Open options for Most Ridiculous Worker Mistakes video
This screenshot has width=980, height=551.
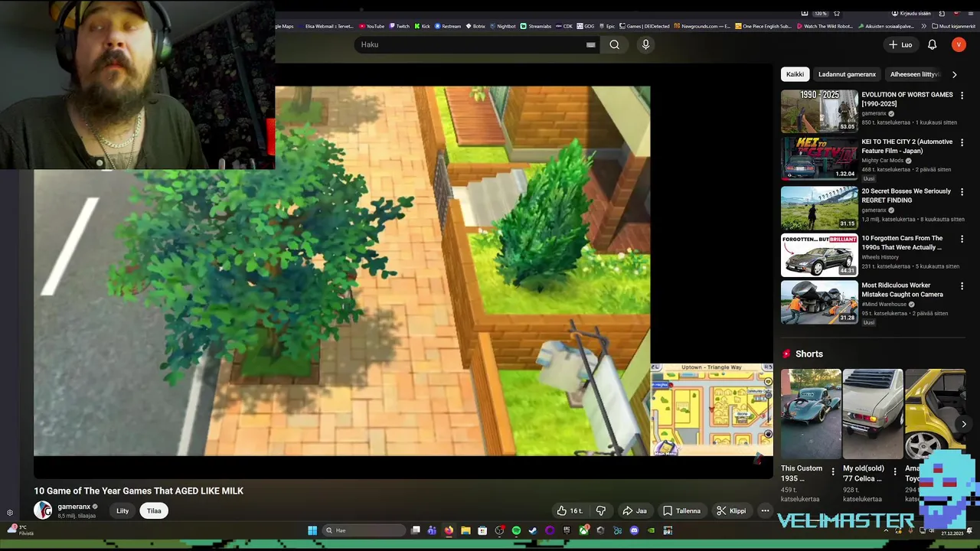coord(962,285)
